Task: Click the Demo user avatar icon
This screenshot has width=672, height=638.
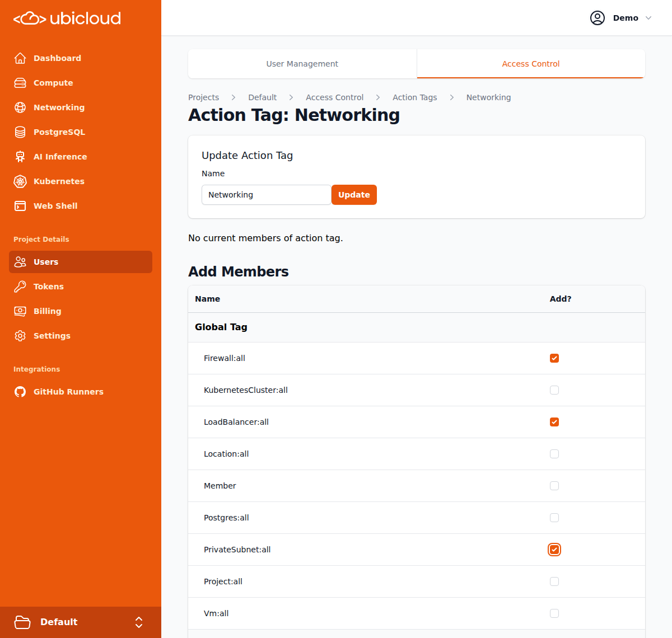Action: (x=598, y=18)
